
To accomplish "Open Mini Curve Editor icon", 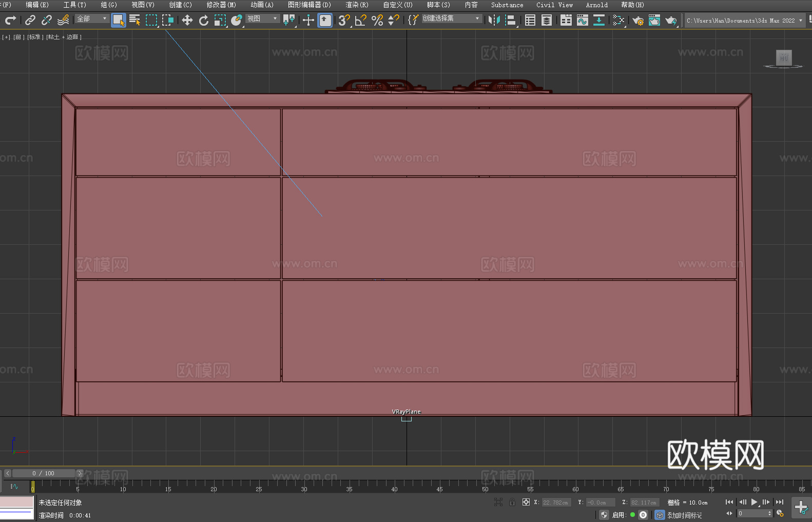I will (14, 486).
